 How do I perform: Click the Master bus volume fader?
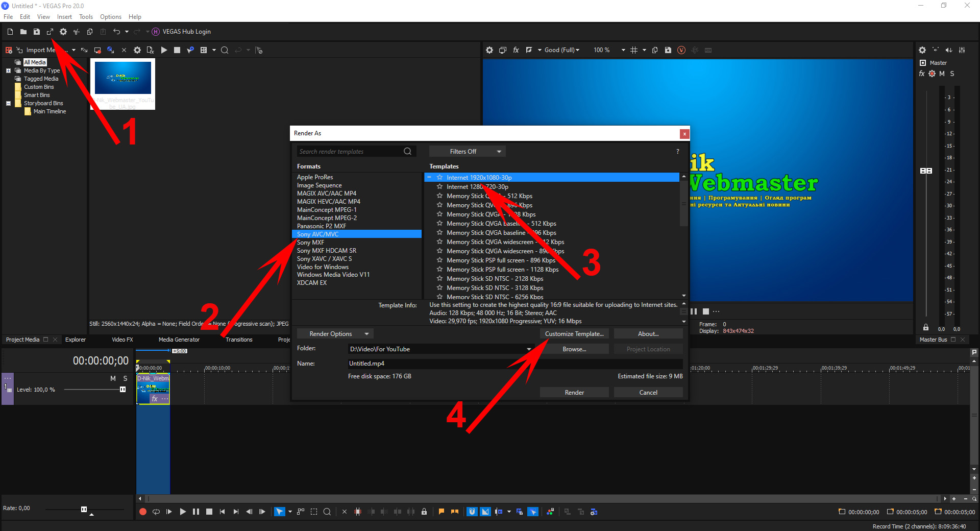[x=926, y=171]
